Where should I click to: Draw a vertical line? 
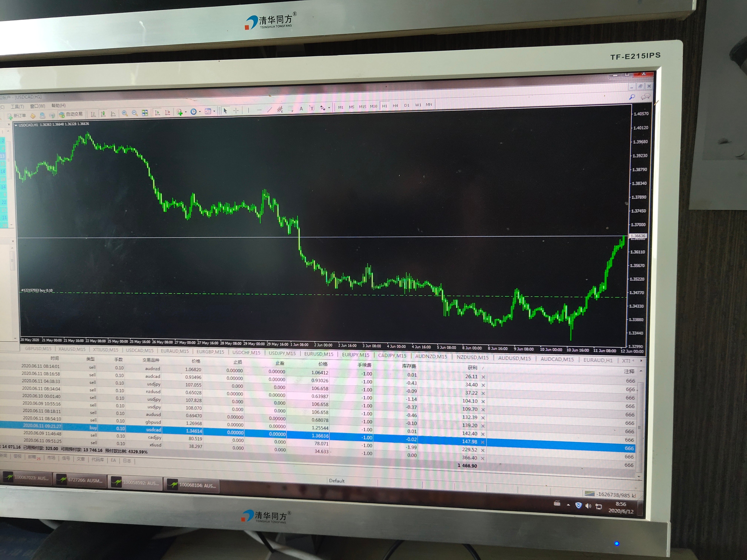pyautogui.click(x=248, y=110)
